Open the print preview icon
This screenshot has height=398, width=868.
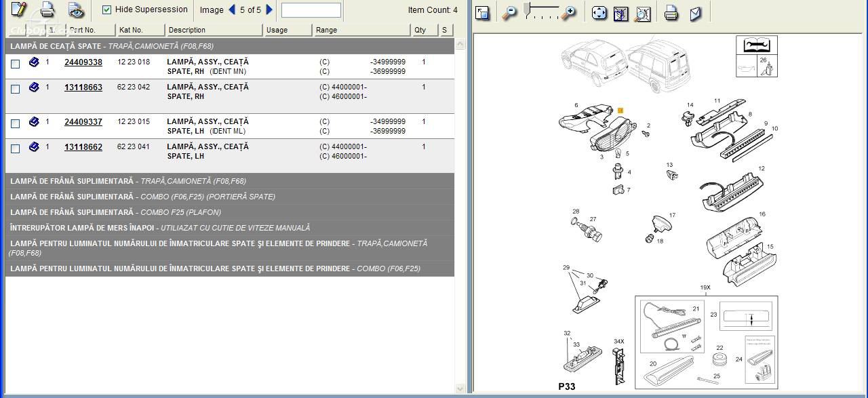pyautogui.click(x=76, y=9)
